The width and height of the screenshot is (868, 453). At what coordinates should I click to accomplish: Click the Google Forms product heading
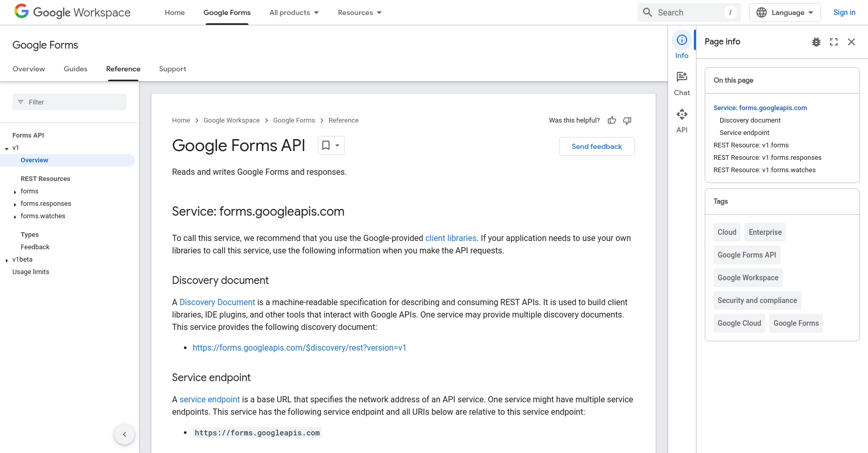[45, 45]
